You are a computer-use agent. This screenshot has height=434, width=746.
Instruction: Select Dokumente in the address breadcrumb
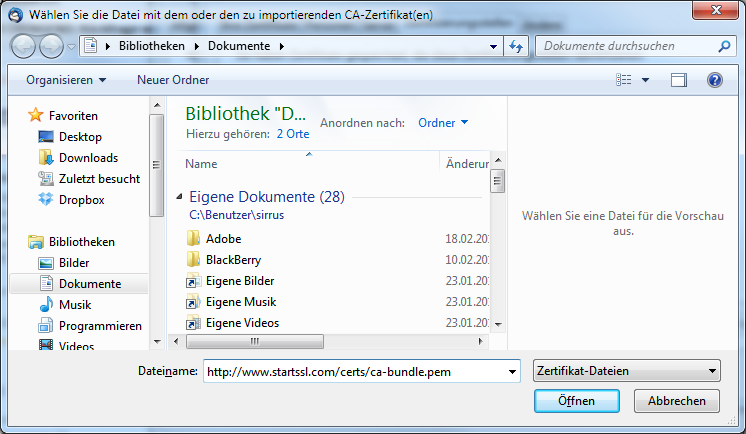[x=239, y=46]
